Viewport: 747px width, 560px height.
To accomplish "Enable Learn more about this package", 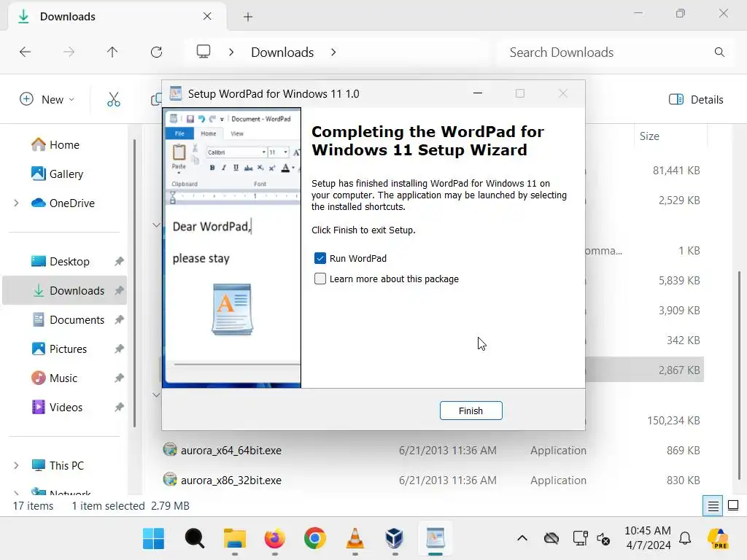I will point(320,279).
